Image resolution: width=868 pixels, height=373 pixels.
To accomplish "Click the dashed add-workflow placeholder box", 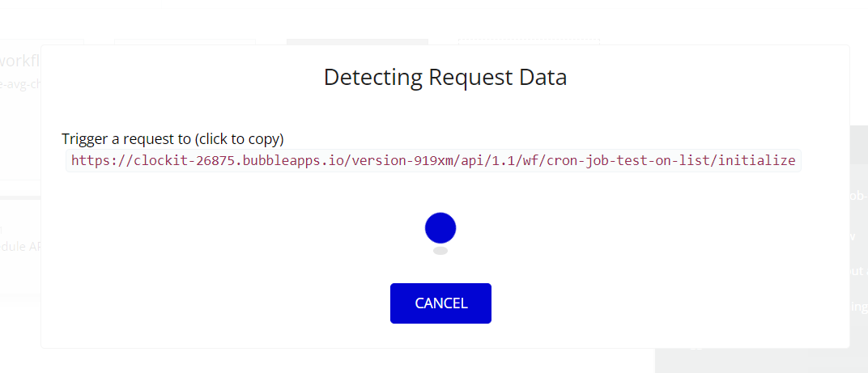I will pyautogui.click(x=530, y=42).
